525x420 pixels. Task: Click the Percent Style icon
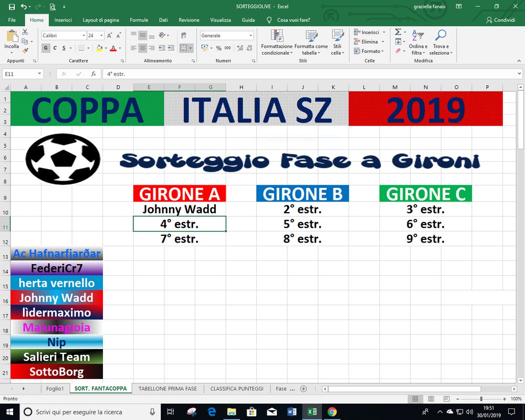click(218, 48)
